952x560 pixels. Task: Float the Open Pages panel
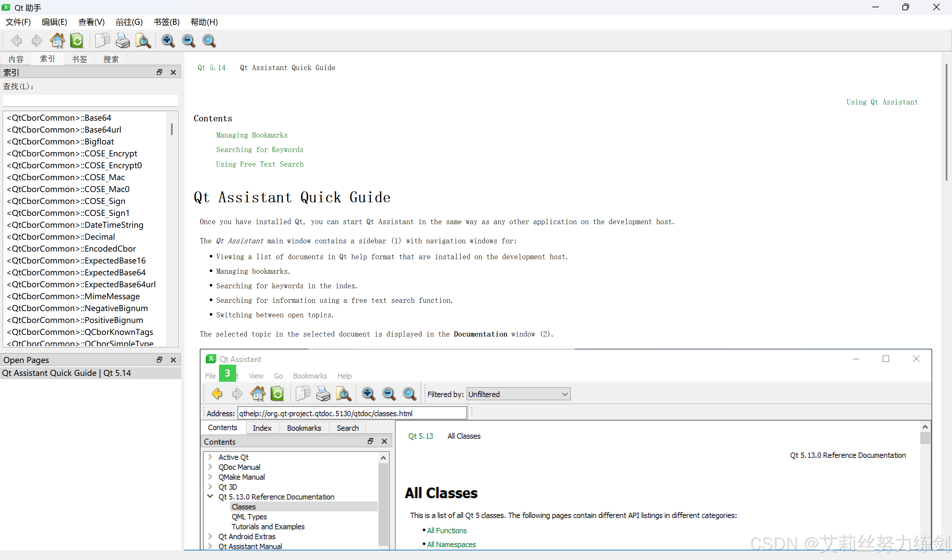159,360
